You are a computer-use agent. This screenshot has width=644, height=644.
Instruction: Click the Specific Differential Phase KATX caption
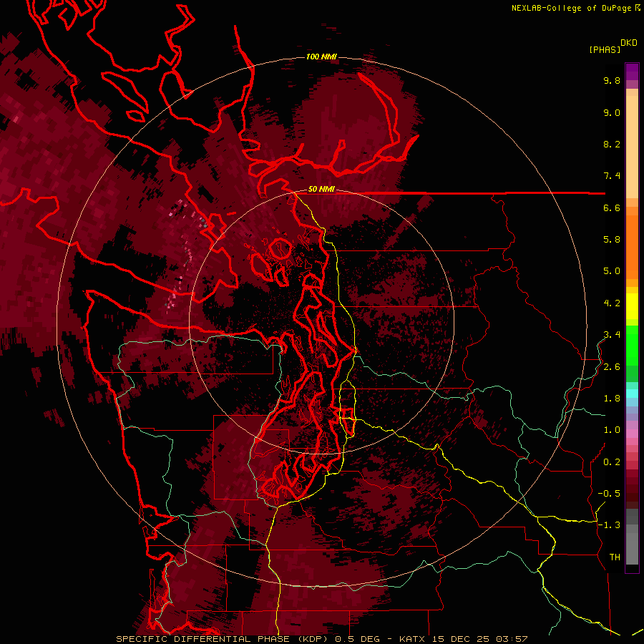[322, 639]
